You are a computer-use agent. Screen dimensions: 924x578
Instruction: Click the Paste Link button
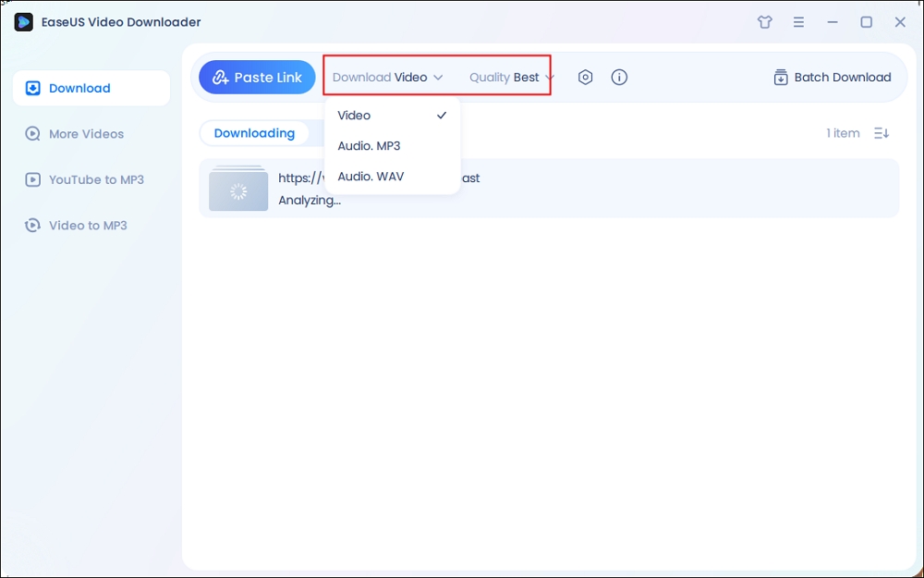point(257,78)
